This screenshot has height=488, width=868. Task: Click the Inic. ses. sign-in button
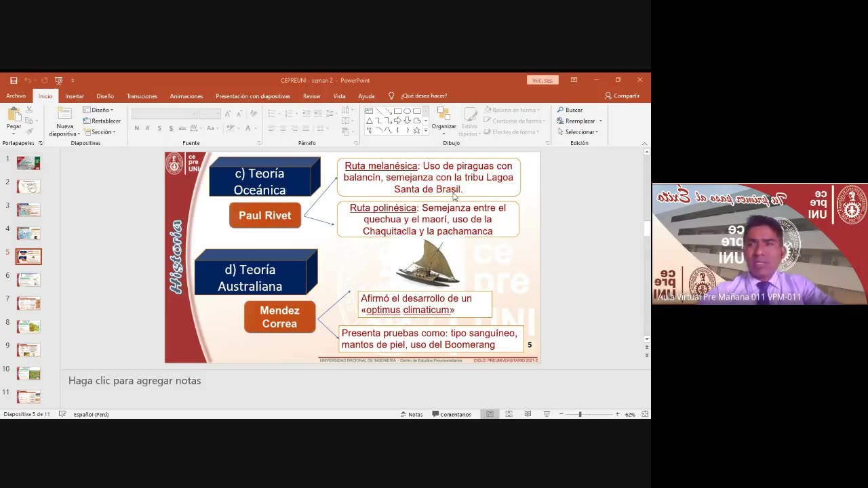click(542, 80)
